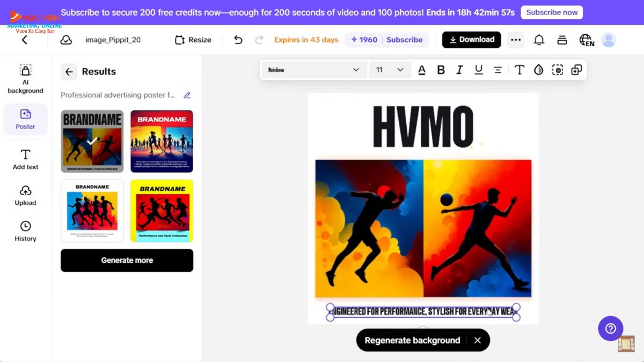The height and width of the screenshot is (362, 644).
Task: Click the Generate more button
Action: [x=127, y=260]
